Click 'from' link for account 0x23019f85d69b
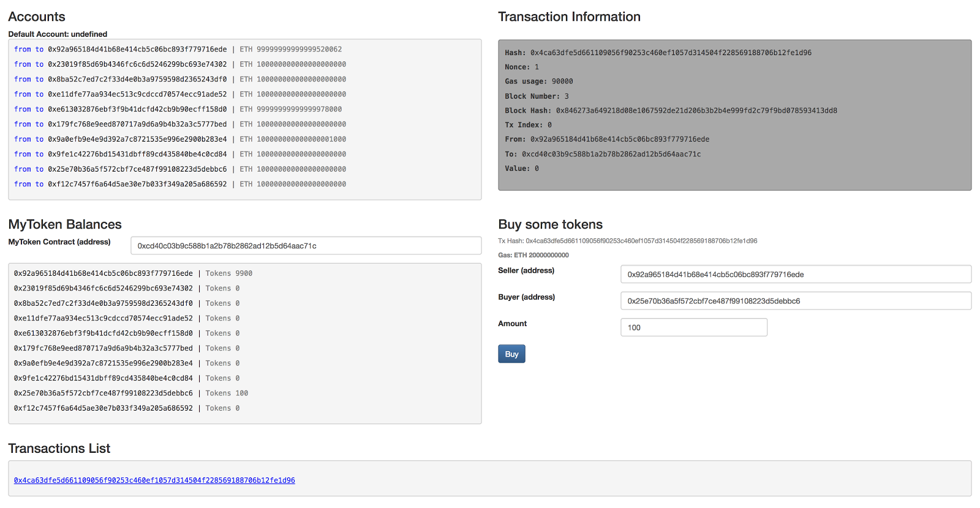Screen dimensions: 980x508 (23, 64)
